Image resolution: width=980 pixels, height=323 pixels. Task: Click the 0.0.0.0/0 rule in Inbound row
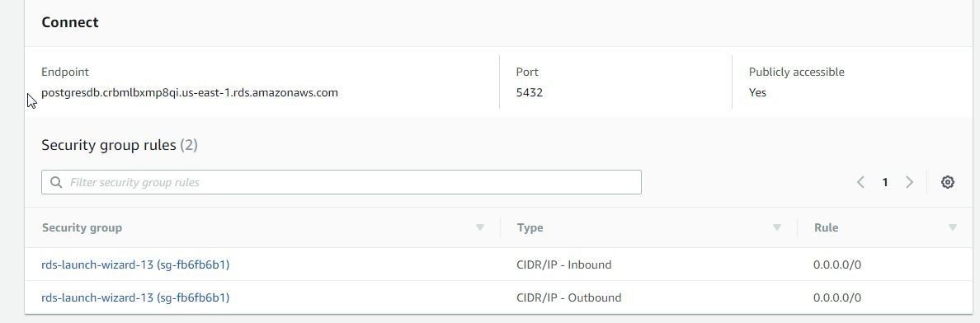point(836,264)
